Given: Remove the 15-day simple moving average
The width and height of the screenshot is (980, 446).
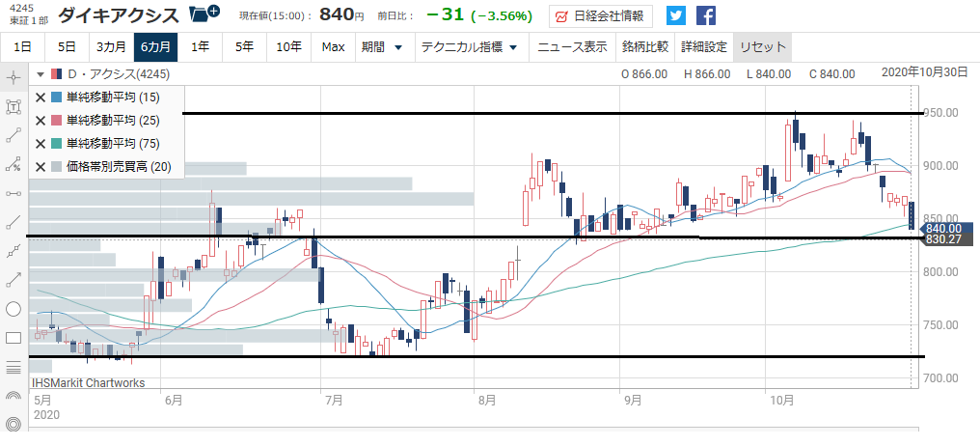Looking at the screenshot, I should [41, 98].
